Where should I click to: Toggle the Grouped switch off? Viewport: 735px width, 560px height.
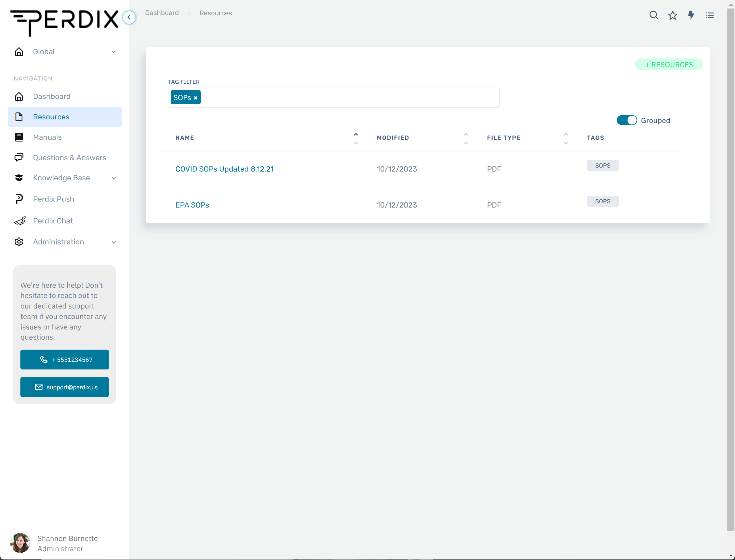pos(626,120)
